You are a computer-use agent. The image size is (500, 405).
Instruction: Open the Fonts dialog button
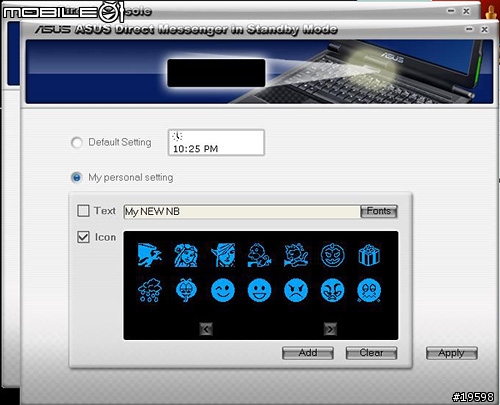379,211
